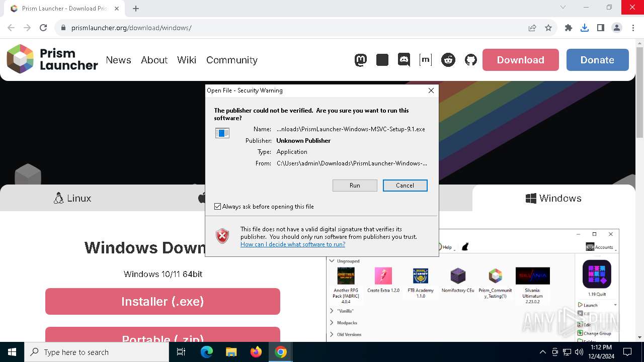Open Task View on taskbar
This screenshot has height=362, width=644.
[181, 352]
